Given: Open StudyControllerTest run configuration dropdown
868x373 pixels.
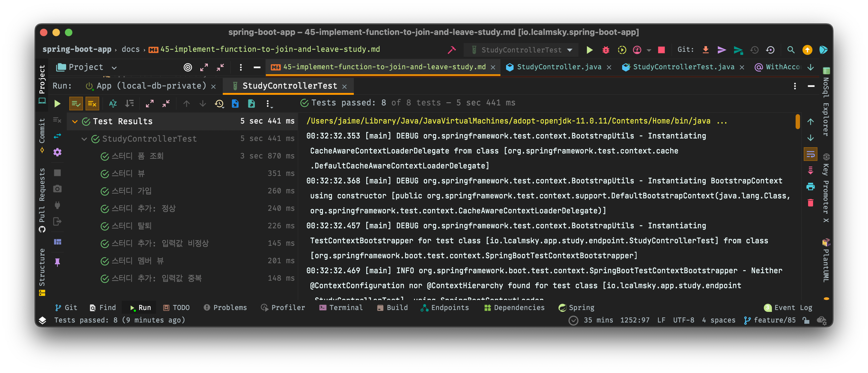Looking at the screenshot, I should pos(521,50).
